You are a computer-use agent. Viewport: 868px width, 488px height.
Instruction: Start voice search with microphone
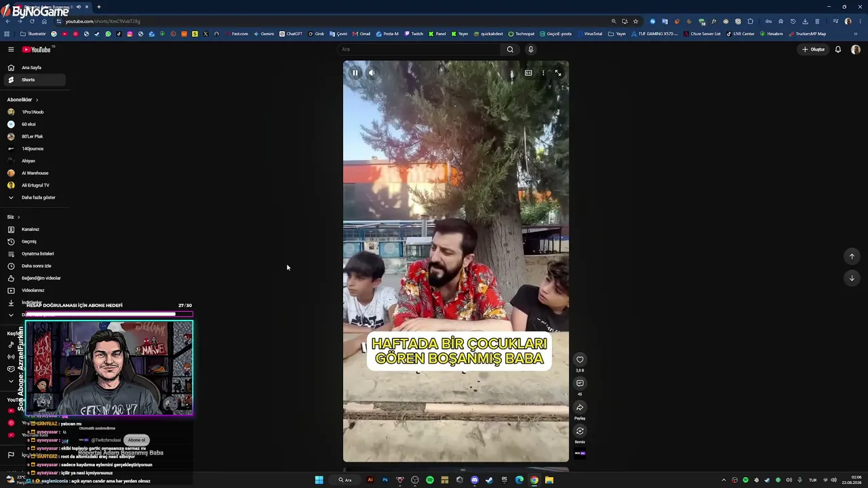pos(530,49)
